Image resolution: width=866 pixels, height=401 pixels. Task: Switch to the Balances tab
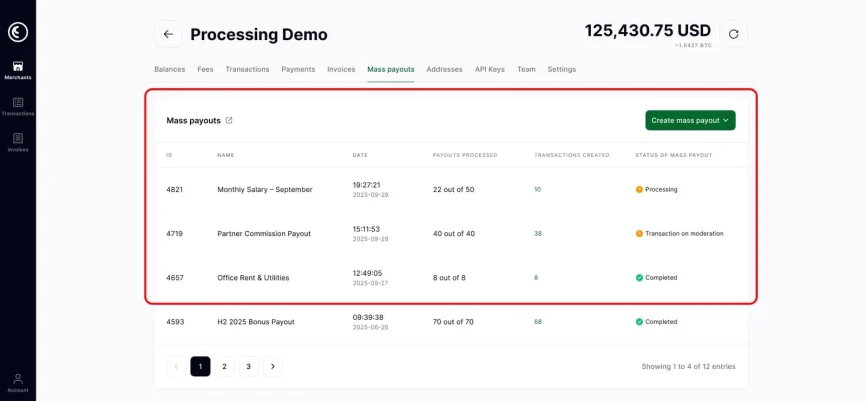[169, 69]
